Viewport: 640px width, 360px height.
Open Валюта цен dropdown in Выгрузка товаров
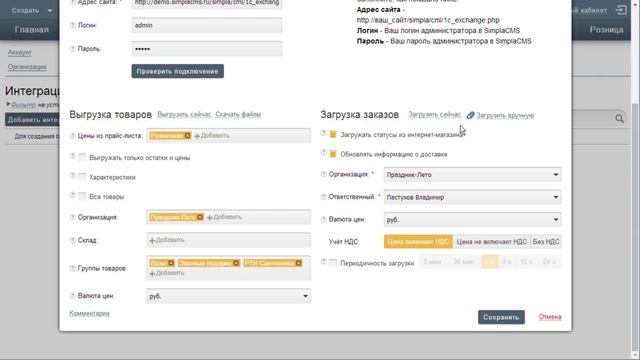229,296
